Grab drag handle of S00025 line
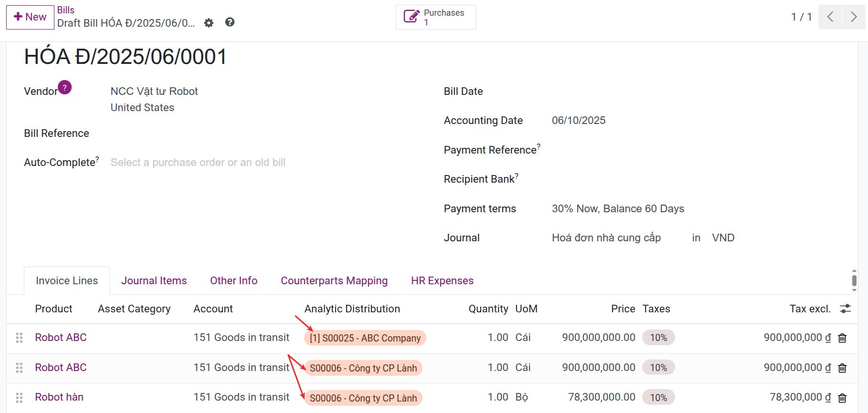The width and height of the screenshot is (868, 413). [19, 338]
